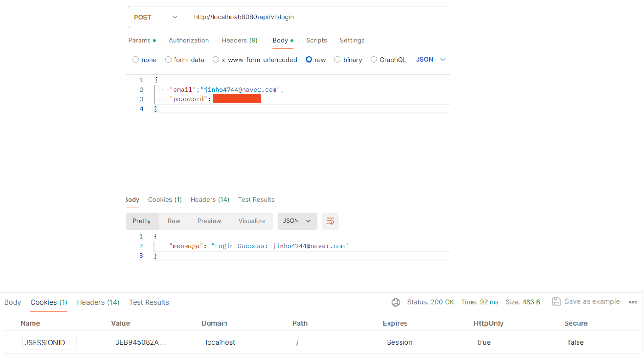
Task: Click the request URL input field
Action: [x=317, y=17]
